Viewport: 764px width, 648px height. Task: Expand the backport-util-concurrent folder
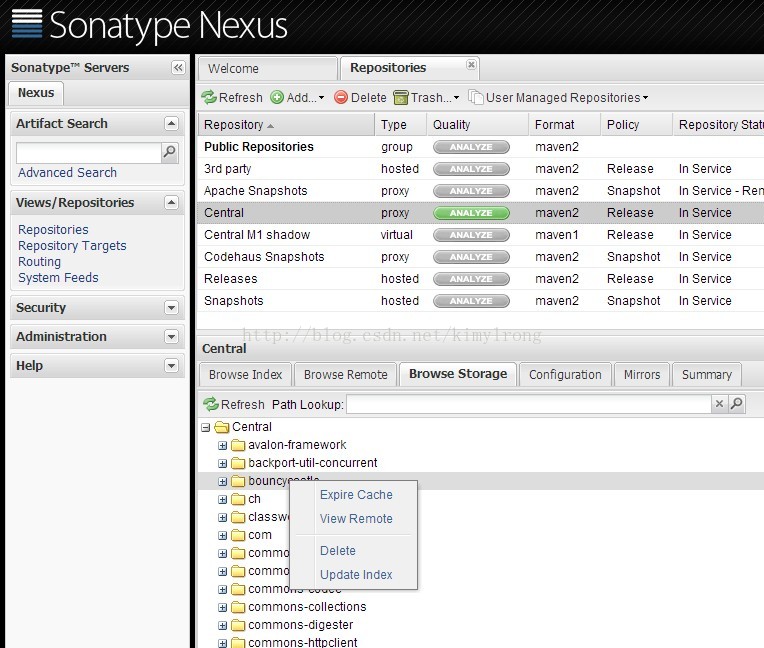pos(222,464)
